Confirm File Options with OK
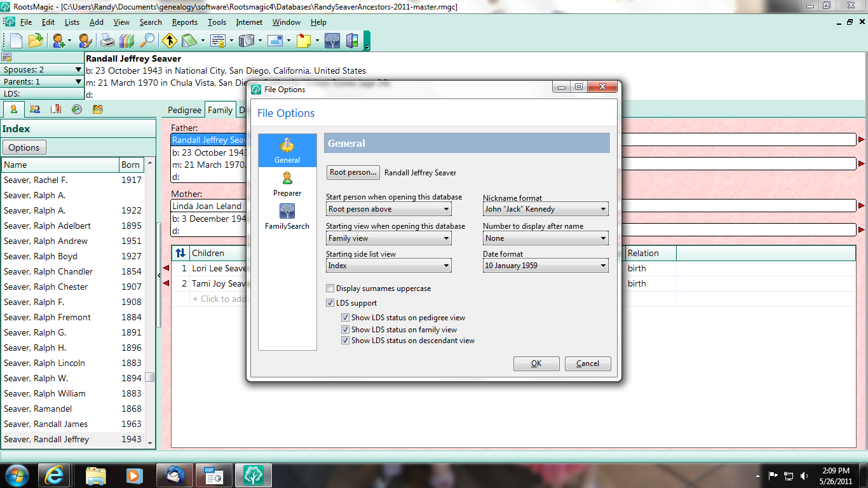 [536, 363]
